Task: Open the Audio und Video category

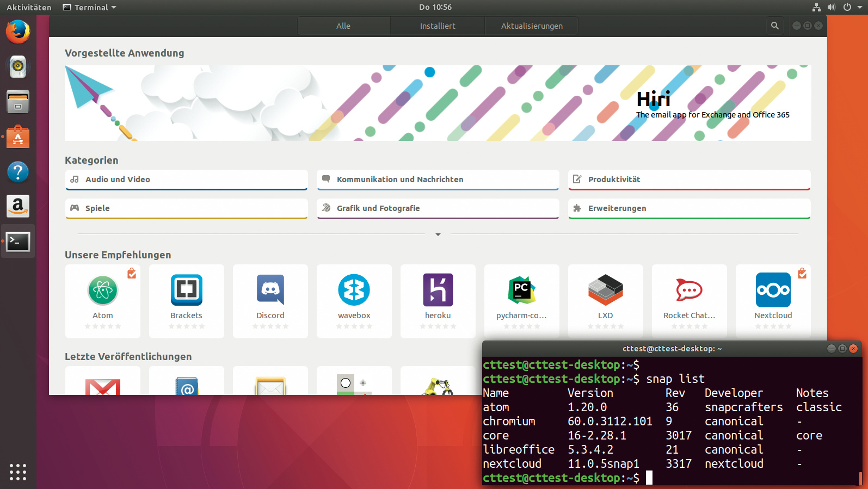Action: (187, 179)
